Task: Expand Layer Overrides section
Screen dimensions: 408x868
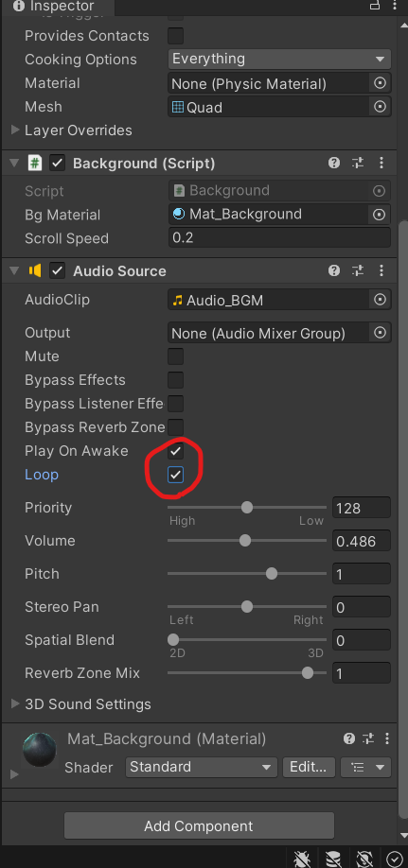Action: coord(15,130)
